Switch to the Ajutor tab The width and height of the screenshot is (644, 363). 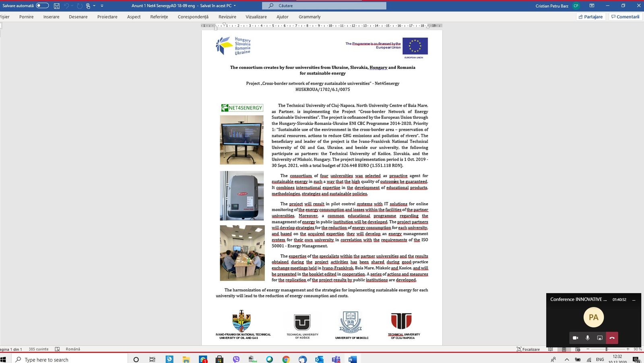pyautogui.click(x=283, y=17)
